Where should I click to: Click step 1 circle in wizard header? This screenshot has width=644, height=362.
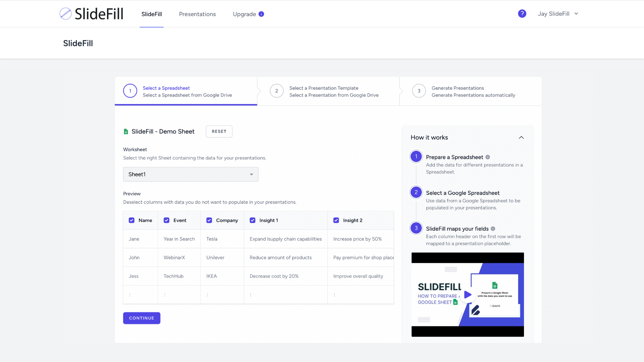pos(130,91)
